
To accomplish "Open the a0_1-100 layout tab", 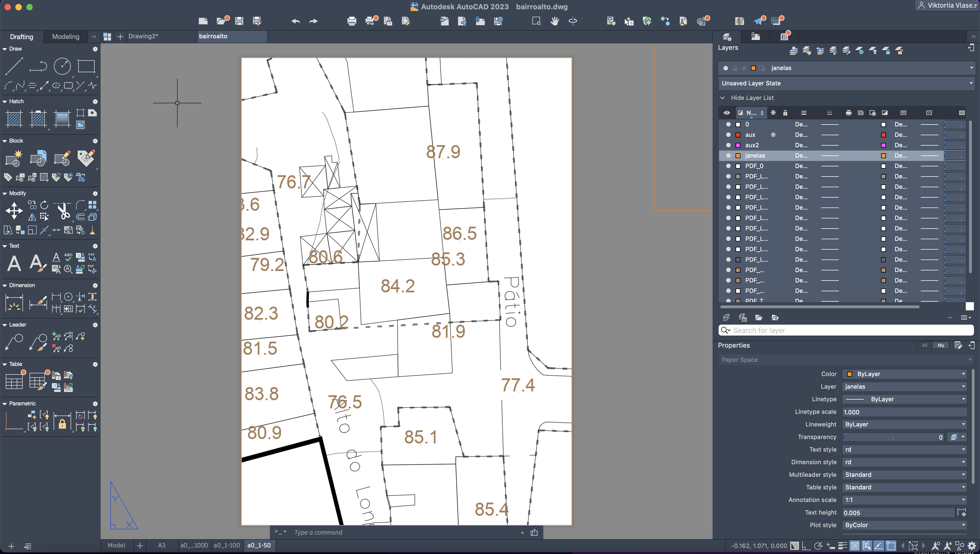I will (226, 545).
